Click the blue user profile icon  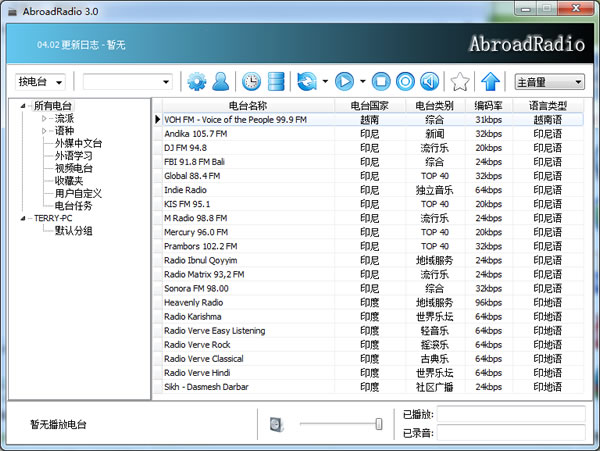pos(220,81)
